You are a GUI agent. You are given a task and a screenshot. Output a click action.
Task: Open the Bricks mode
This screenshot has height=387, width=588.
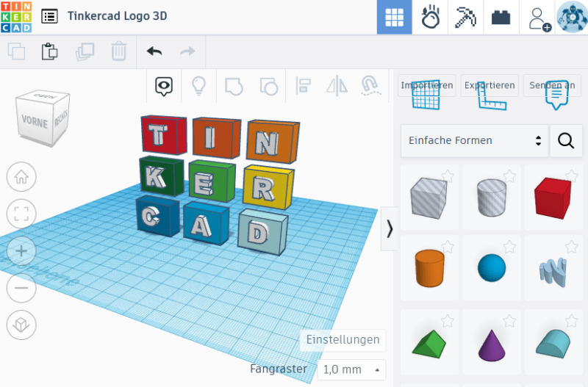(x=501, y=17)
